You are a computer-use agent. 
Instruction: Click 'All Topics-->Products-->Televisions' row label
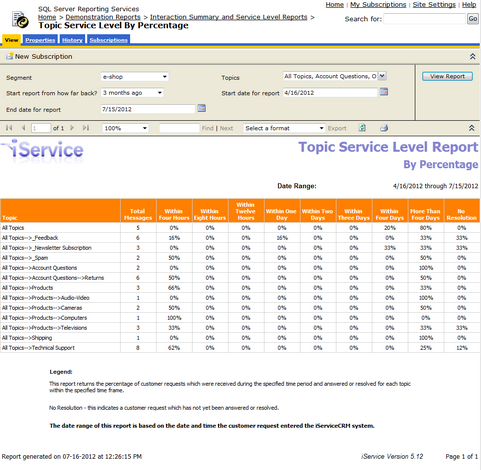(44, 328)
